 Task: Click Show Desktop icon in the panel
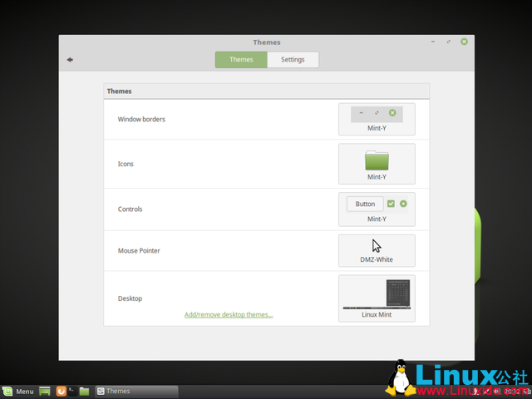point(44,392)
